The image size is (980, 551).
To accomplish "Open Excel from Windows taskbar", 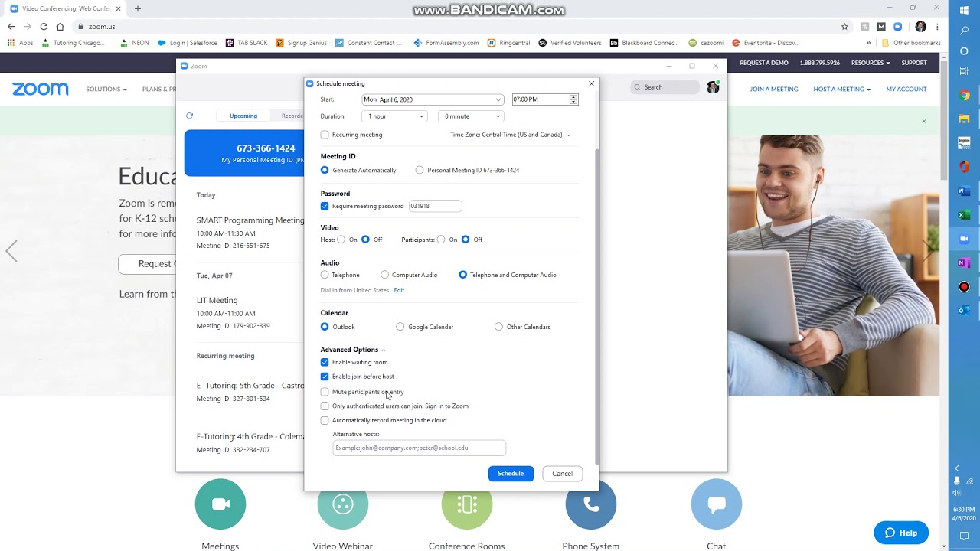I will pos(964,215).
